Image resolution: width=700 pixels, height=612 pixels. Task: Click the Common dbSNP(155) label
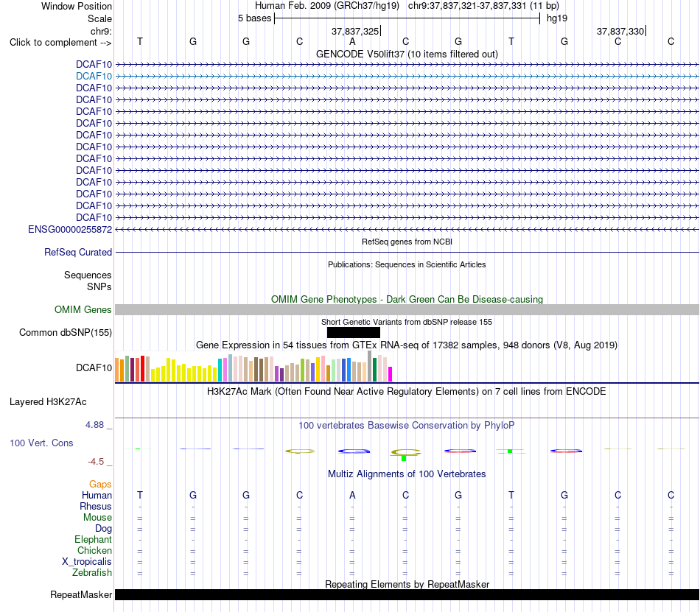click(x=66, y=333)
